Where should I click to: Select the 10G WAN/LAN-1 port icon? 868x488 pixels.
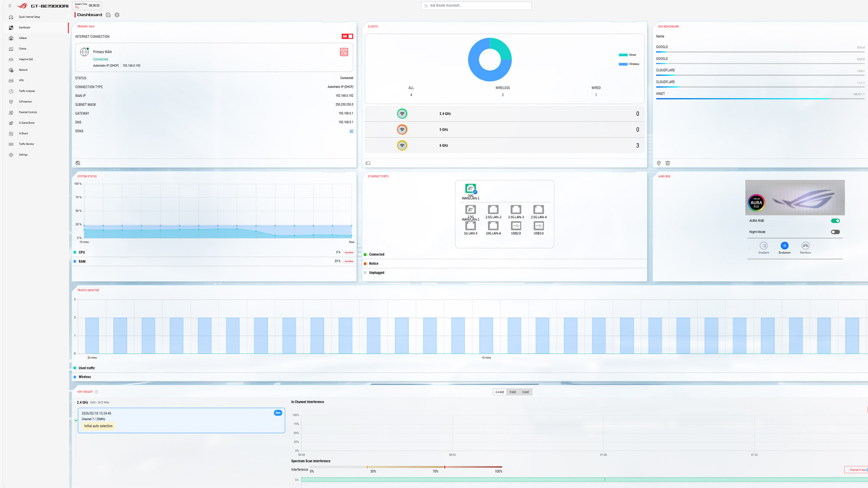(x=470, y=189)
